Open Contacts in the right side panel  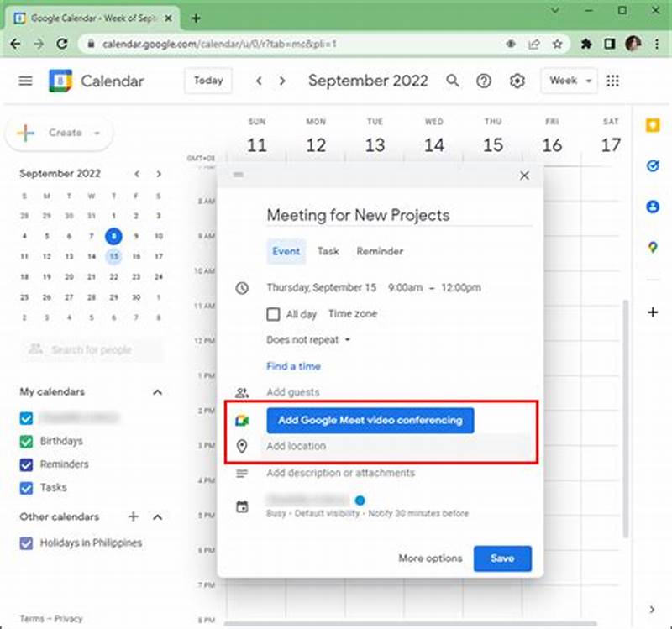click(x=653, y=207)
